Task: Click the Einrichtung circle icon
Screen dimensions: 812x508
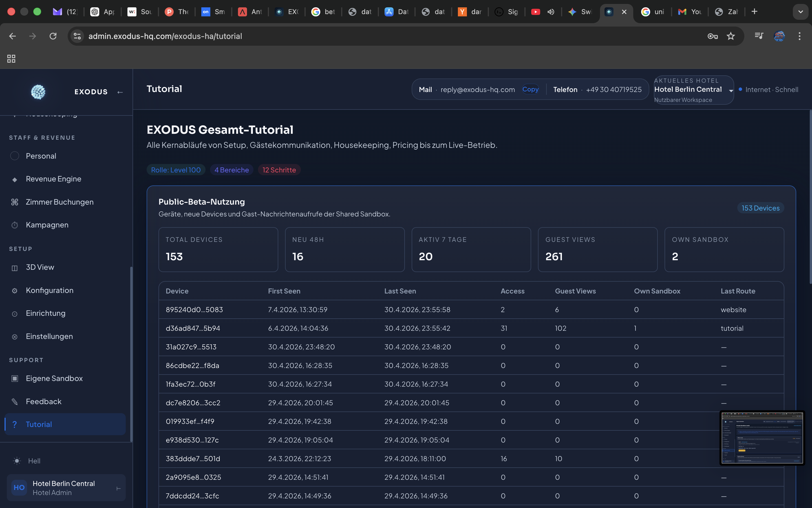Action: (15, 314)
